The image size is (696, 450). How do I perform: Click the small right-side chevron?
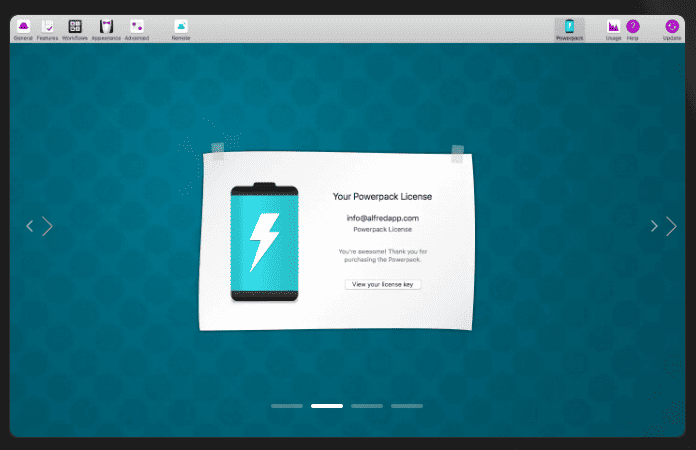coord(654,226)
